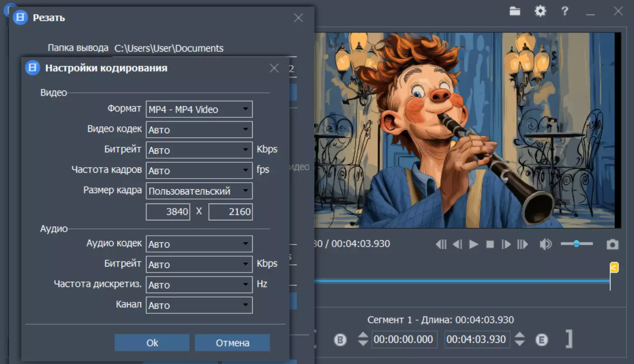Click the start time field 00:00:00.000
This screenshot has width=634, height=364.
click(x=405, y=339)
